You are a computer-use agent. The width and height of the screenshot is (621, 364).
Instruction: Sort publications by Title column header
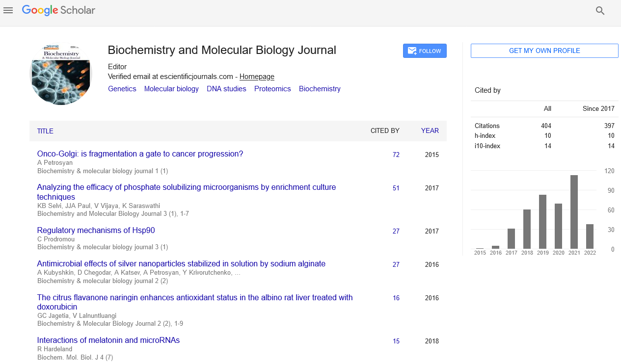coord(45,131)
